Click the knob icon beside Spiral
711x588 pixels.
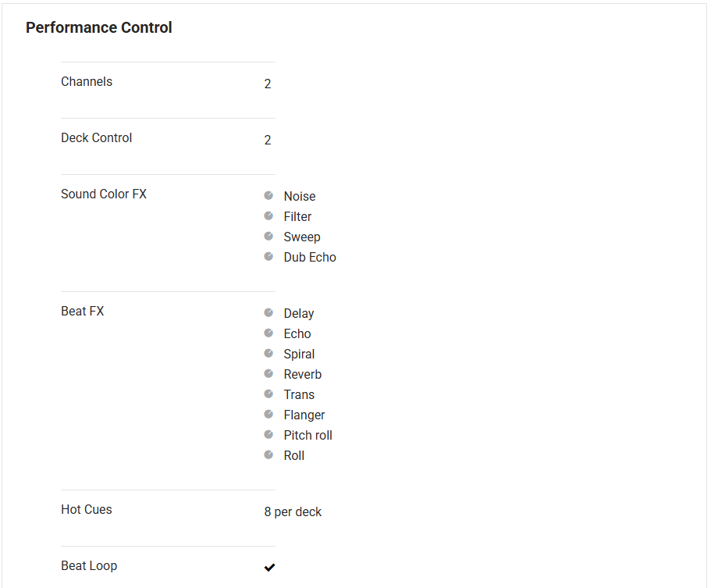click(268, 353)
